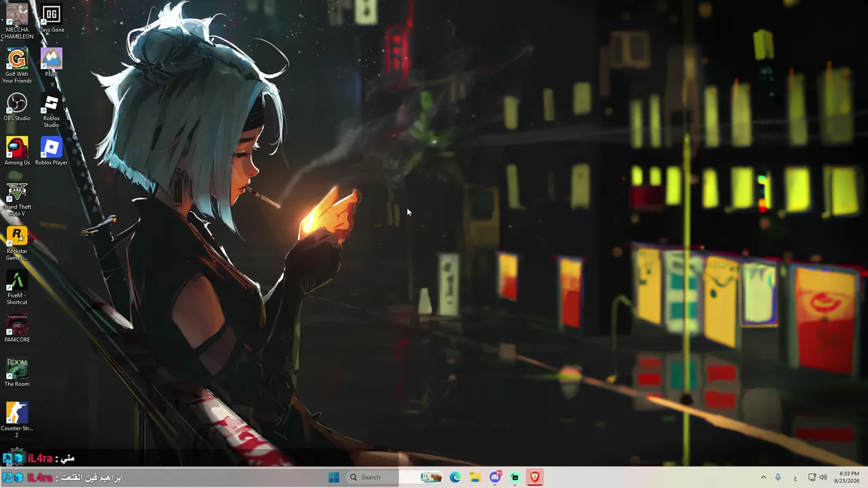This screenshot has height=488, width=868.
Task: Select the Among Us desktop icon
Action: [17, 151]
